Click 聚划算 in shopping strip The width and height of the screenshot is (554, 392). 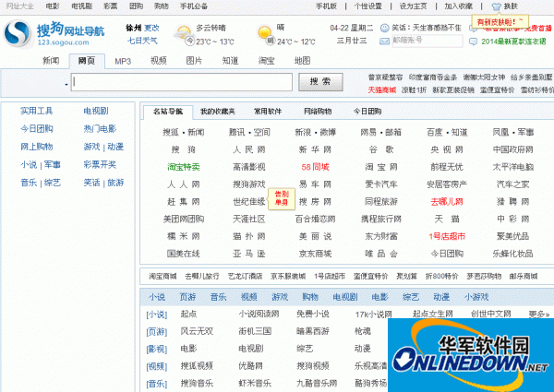[x=406, y=277]
